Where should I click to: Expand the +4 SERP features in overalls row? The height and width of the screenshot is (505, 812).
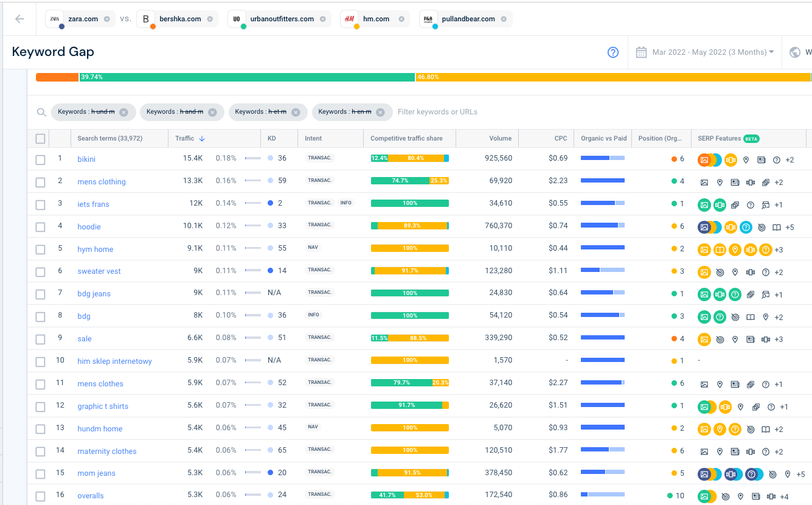pos(784,497)
